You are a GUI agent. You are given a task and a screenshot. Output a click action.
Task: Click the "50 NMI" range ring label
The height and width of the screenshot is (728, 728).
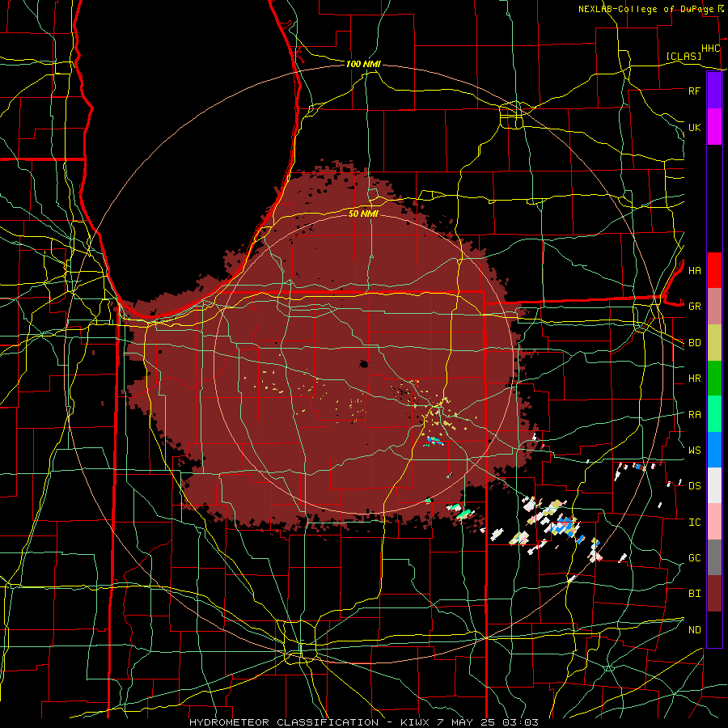(363, 214)
